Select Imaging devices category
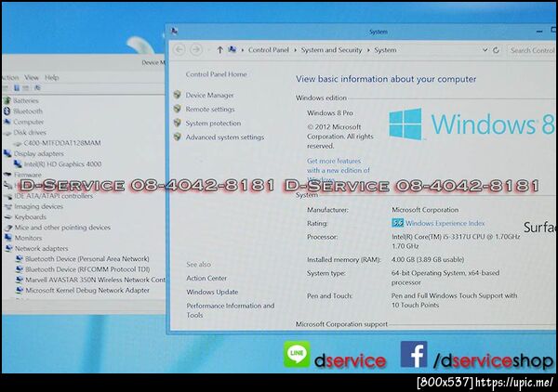The height and width of the screenshot is (392, 558). [38, 206]
